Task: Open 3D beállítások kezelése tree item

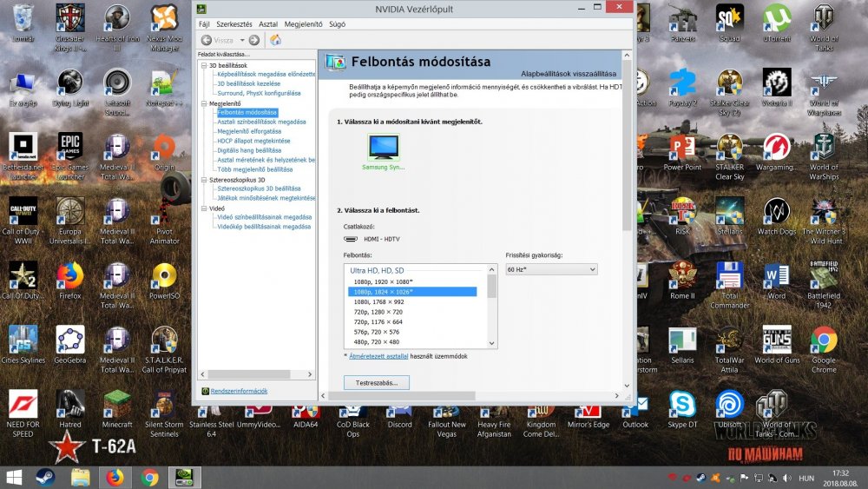Action: (x=248, y=83)
